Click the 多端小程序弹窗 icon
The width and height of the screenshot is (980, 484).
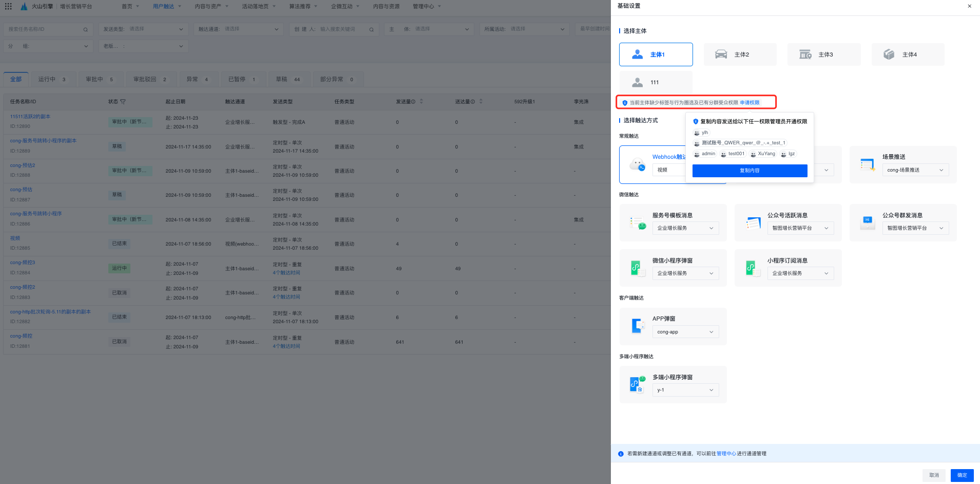(638, 384)
